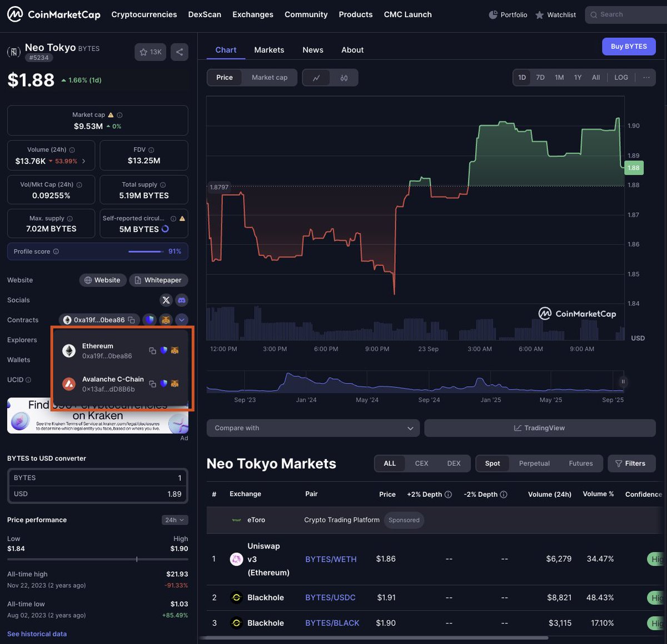Select the Price chart toggle
The height and width of the screenshot is (644, 667).
pos(225,78)
